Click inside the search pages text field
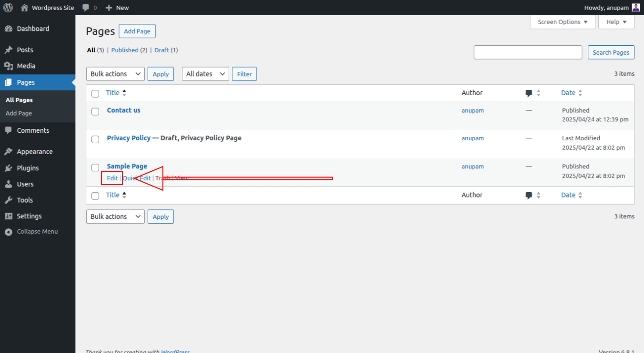Screen dimensions: 644x353 pyautogui.click(x=528, y=52)
